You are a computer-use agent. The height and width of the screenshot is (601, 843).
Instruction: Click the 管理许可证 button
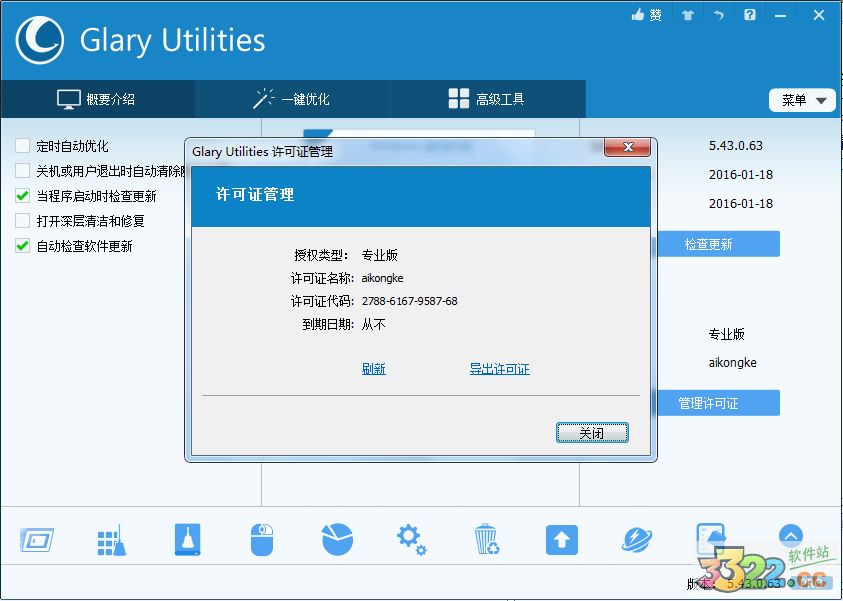pos(718,403)
